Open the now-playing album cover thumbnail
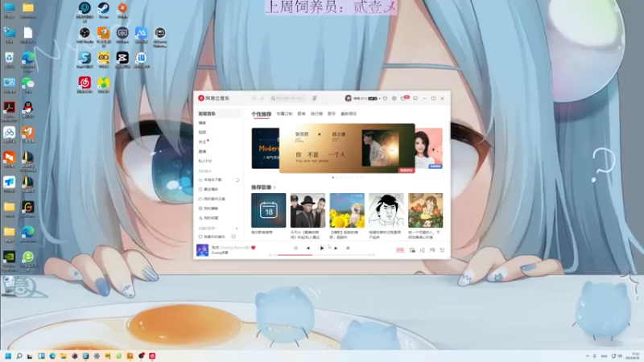644x362 pixels. tap(203, 249)
